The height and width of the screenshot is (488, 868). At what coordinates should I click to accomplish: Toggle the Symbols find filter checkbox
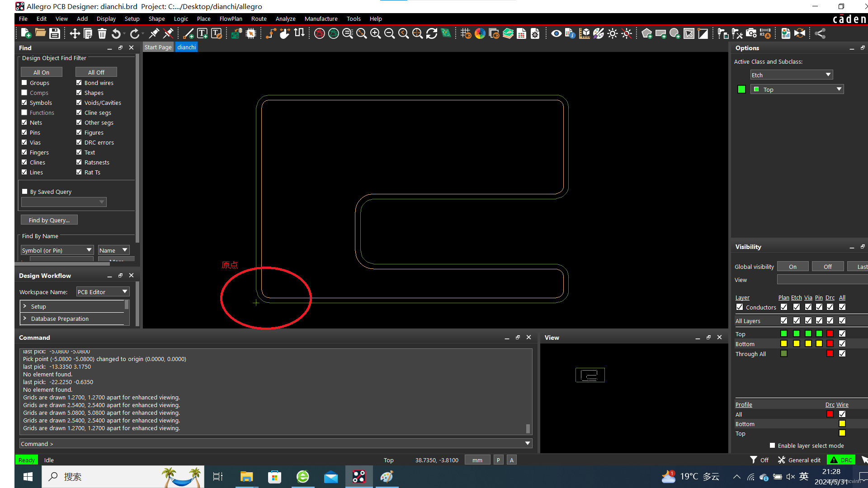tap(24, 103)
